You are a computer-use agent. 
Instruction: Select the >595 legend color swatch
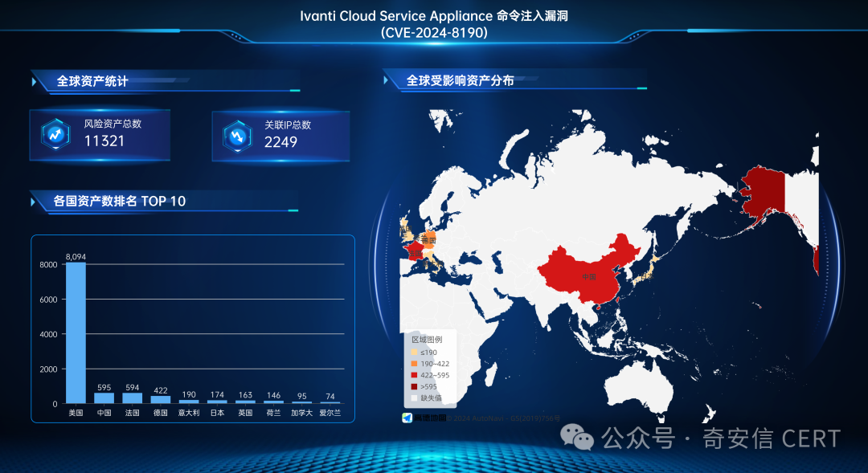(x=414, y=387)
